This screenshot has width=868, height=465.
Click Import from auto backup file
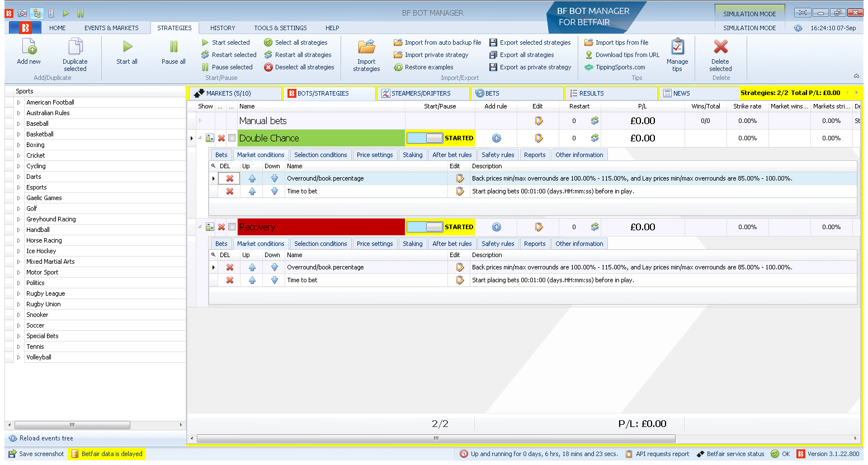pyautogui.click(x=437, y=42)
